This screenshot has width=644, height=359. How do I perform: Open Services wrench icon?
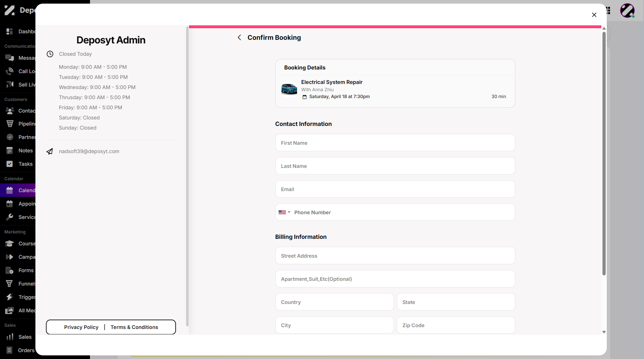[10, 217]
